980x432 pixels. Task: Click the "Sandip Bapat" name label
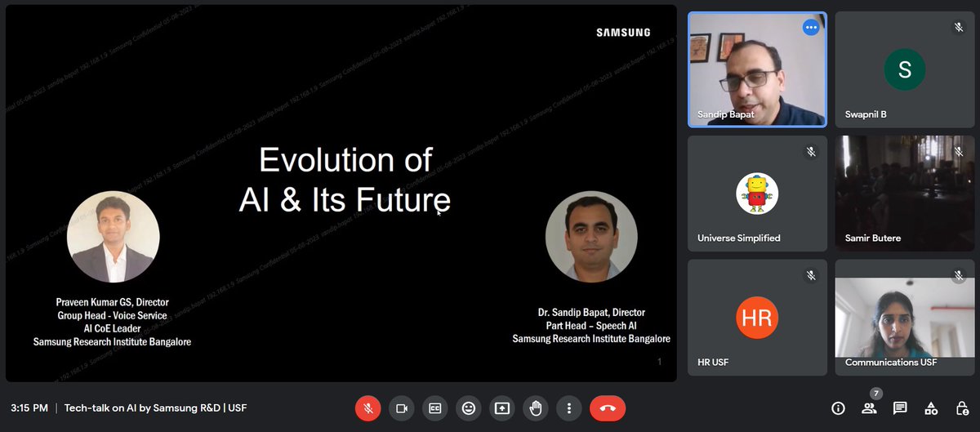point(726,114)
